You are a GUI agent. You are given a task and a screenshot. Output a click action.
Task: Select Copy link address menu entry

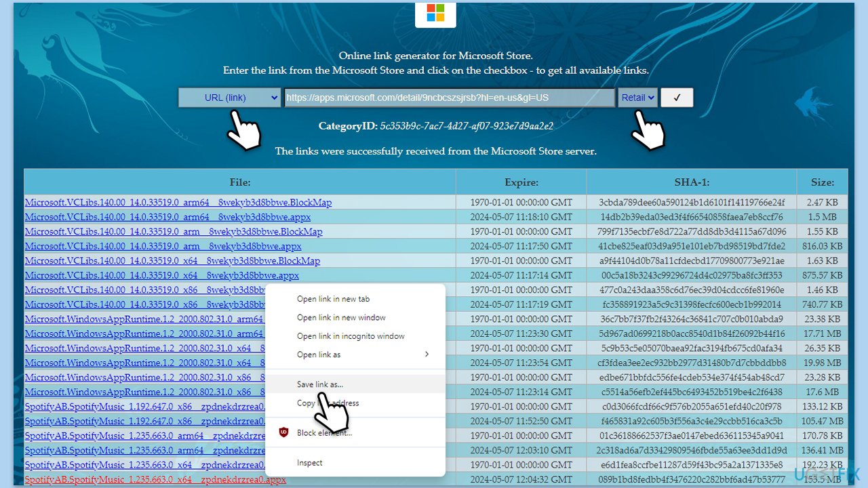tap(355, 403)
